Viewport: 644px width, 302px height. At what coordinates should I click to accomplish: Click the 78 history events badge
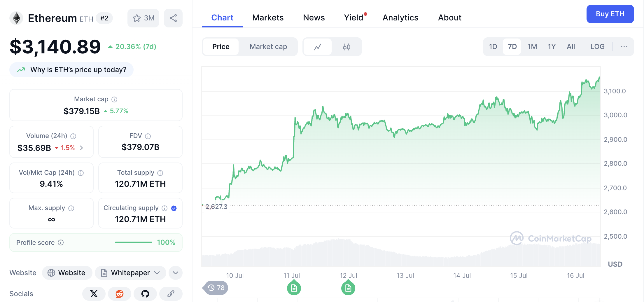click(x=216, y=288)
